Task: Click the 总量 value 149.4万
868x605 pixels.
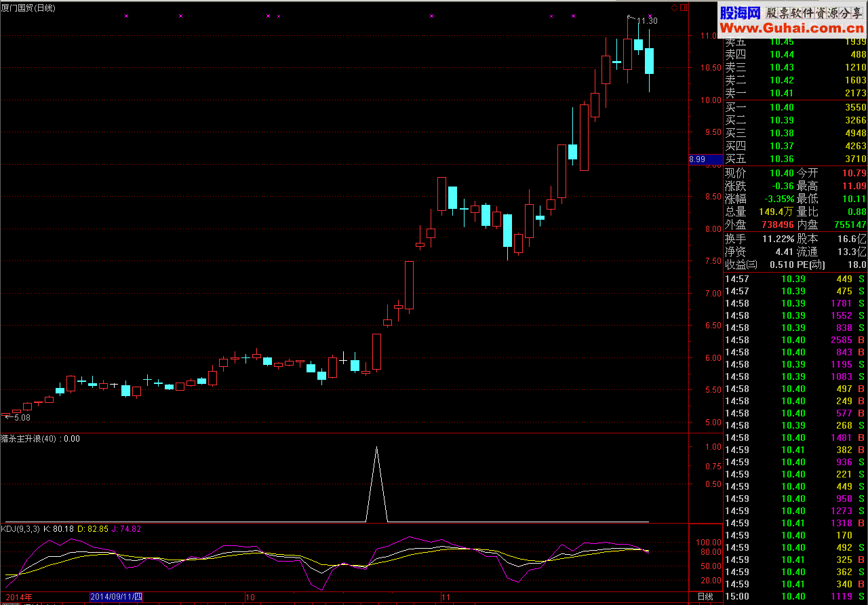Action: 777,212
